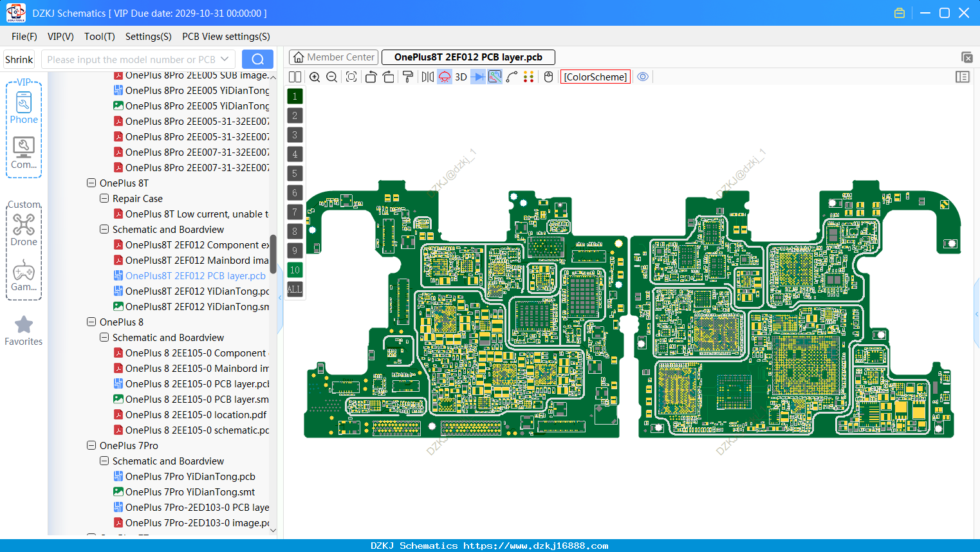Collapse the OnePlus 7Pro tree node
Image resolution: width=980 pixels, height=552 pixels.
[91, 446]
